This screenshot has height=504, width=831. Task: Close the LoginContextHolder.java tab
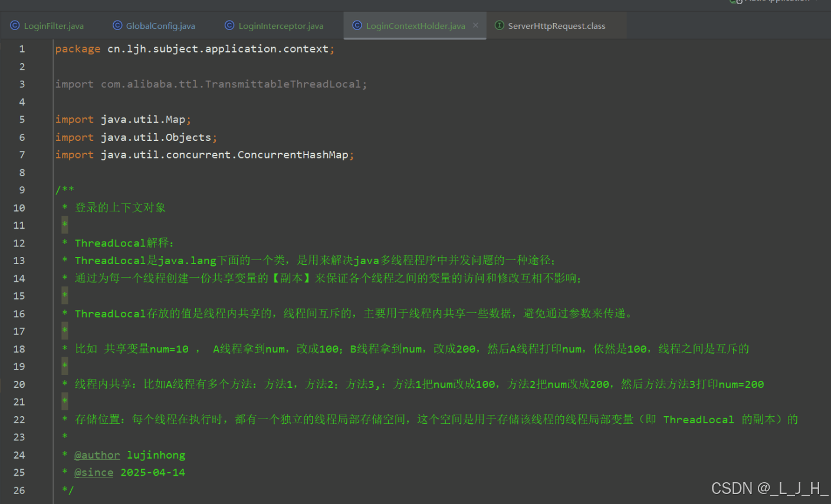point(475,25)
